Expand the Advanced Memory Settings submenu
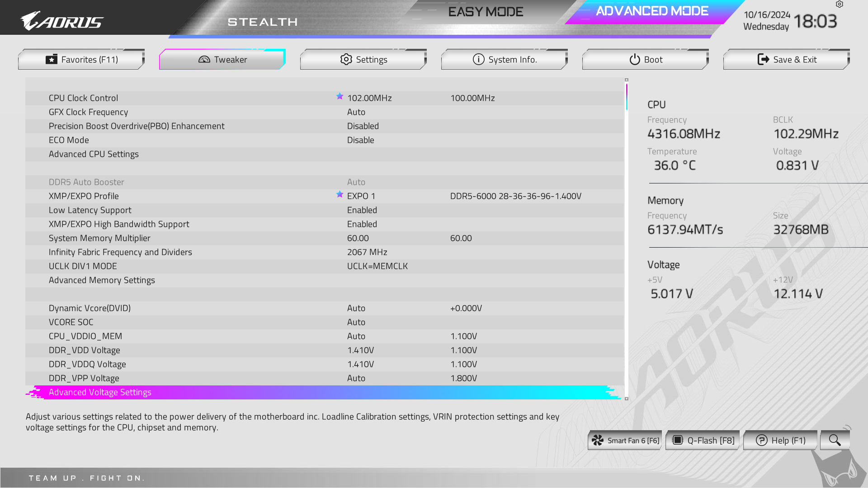This screenshot has width=868, height=488. (x=102, y=280)
